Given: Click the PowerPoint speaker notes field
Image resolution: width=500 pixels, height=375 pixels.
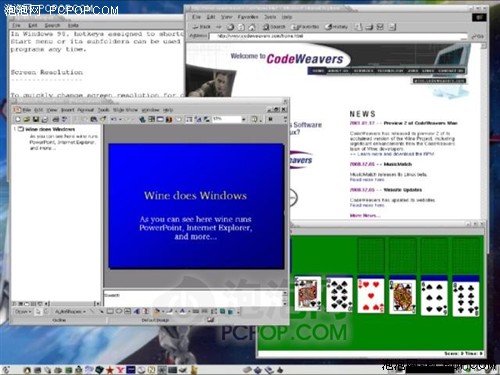Looking at the screenshot, I should [x=193, y=298].
